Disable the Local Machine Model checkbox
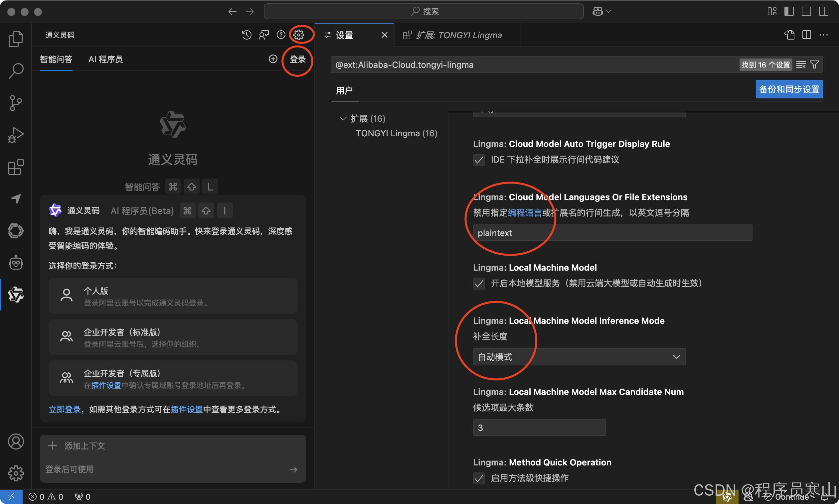 point(479,283)
